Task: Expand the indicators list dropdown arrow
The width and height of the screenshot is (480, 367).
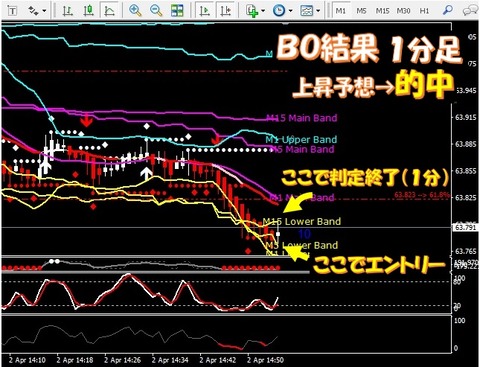Action: [263, 11]
